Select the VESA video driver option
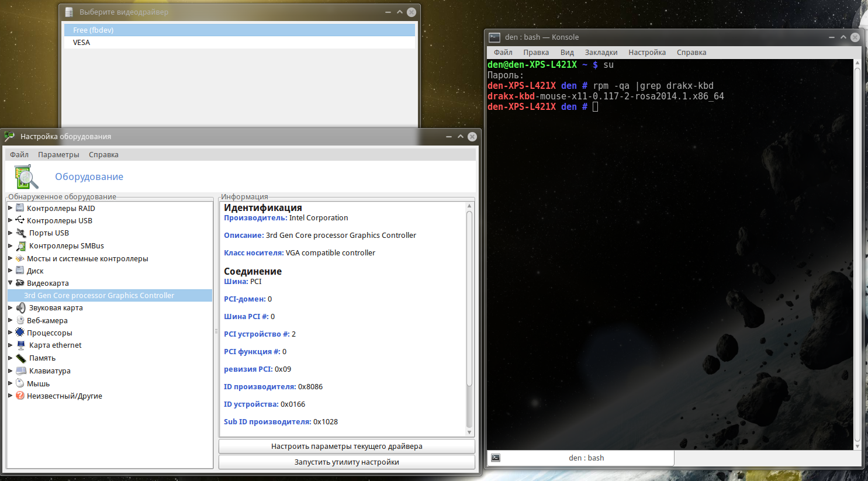The height and width of the screenshot is (481, 868). click(82, 43)
